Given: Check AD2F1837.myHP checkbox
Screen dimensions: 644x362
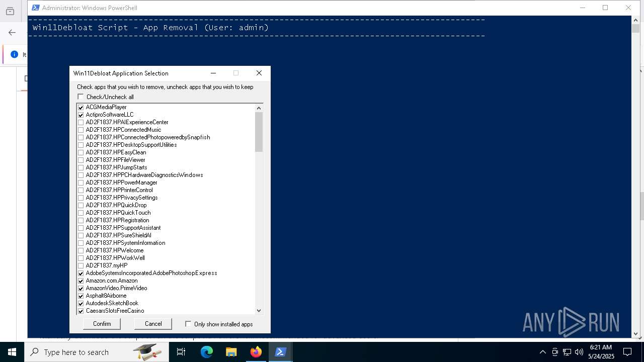Looking at the screenshot, I should click(x=81, y=265).
